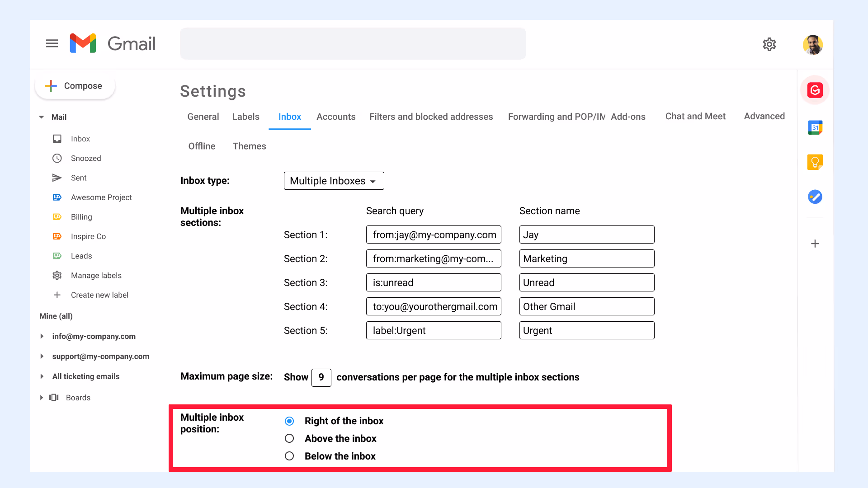The width and height of the screenshot is (868, 488).
Task: Click the Leads label icon
Action: (x=57, y=256)
